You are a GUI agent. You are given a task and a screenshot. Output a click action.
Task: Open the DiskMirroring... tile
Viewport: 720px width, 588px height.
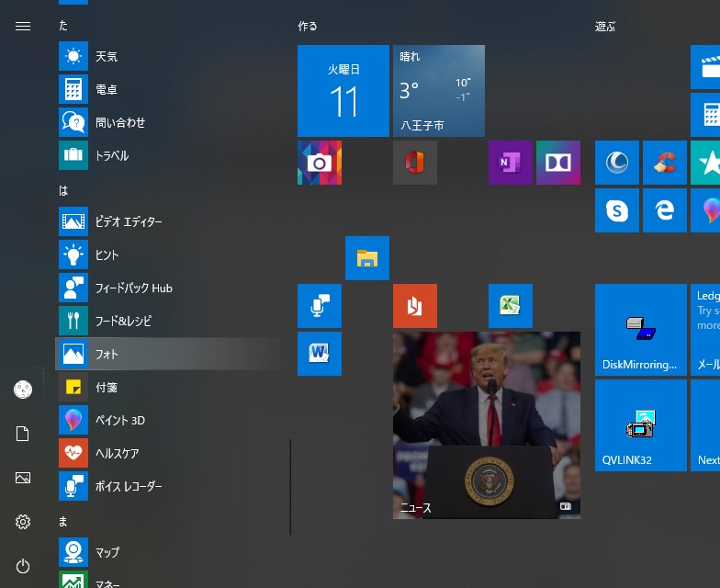tap(641, 330)
